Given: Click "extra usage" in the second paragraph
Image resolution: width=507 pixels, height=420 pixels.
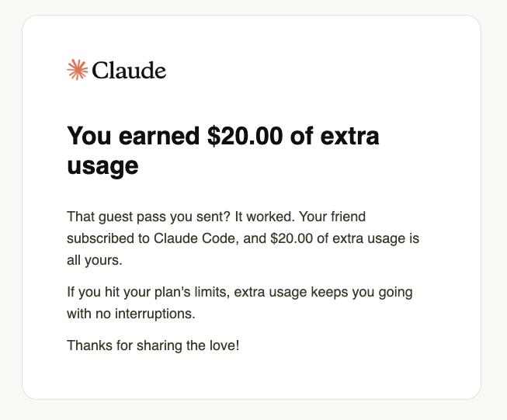Looking at the screenshot, I should pos(270,293).
